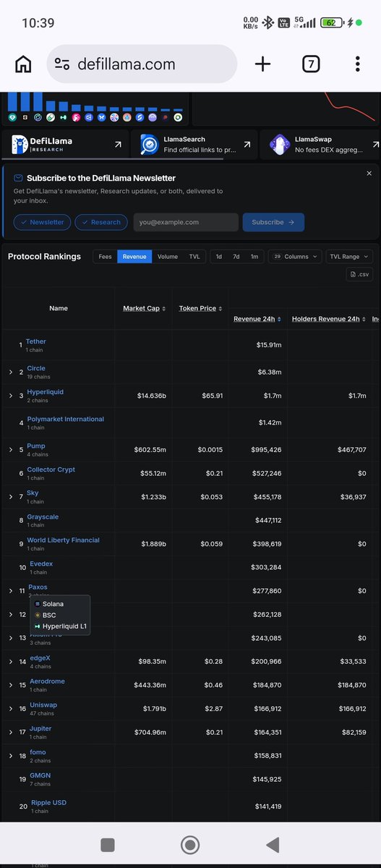This screenshot has height=868, width=381.
Task: Open the LlamaSearch card
Action: 195,145
